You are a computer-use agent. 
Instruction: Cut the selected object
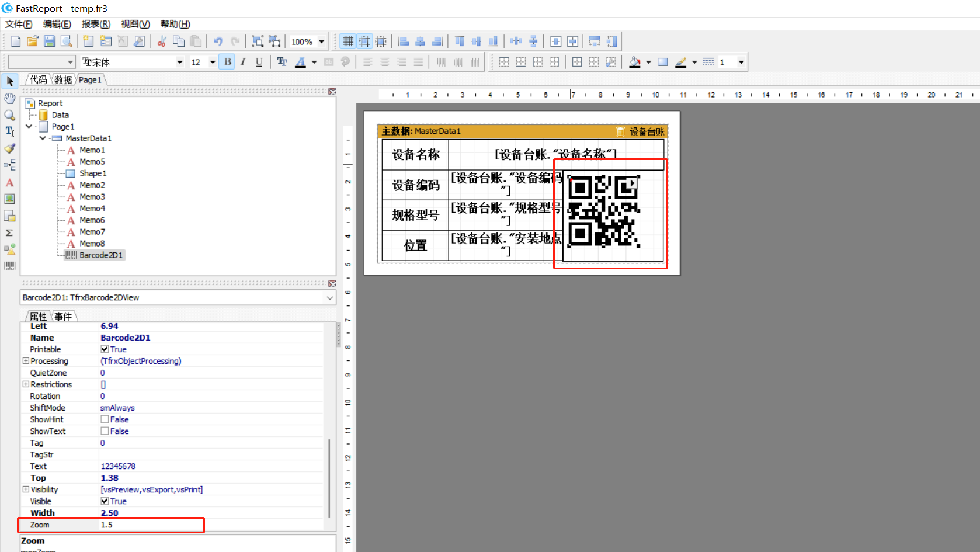coord(162,41)
